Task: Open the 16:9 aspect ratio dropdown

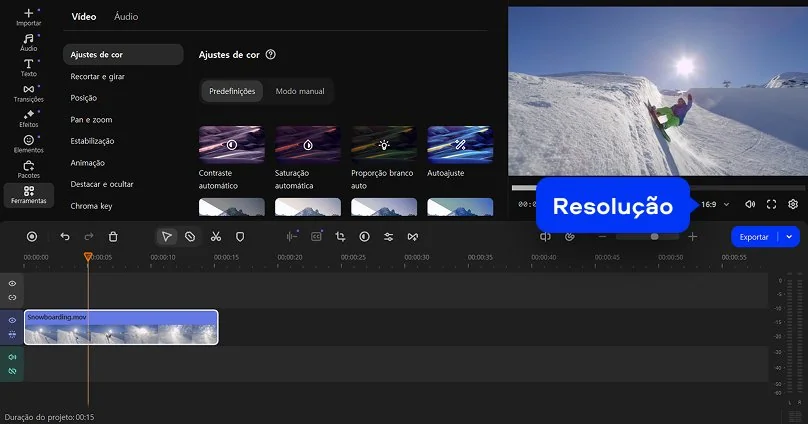Action: coord(715,204)
